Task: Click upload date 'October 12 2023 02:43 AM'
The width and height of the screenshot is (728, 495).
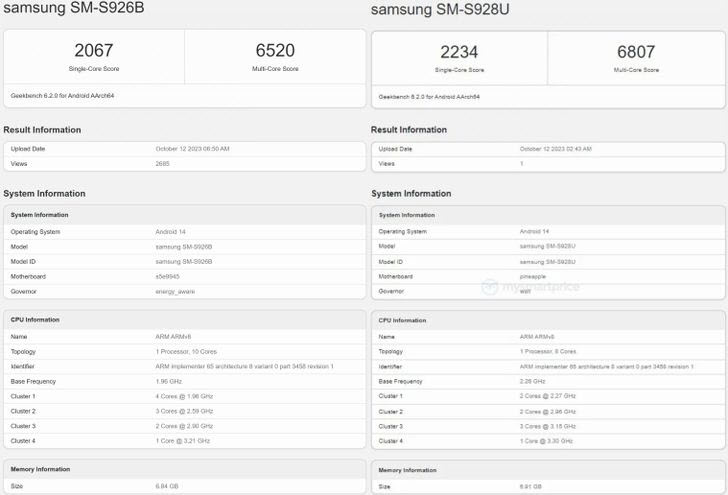Action: (x=556, y=149)
